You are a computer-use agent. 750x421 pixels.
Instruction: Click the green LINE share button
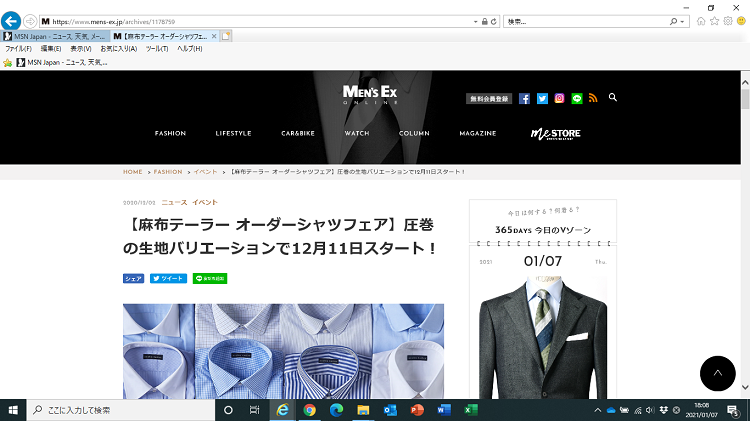click(x=210, y=278)
